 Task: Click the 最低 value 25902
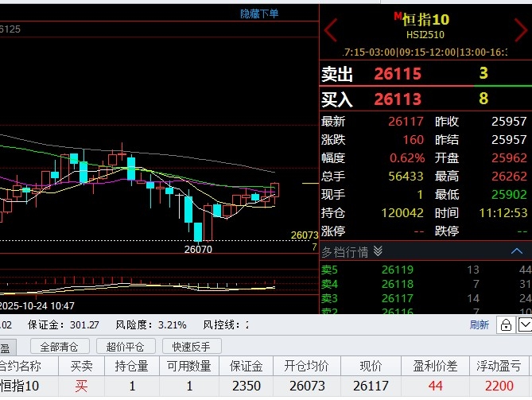click(509, 195)
